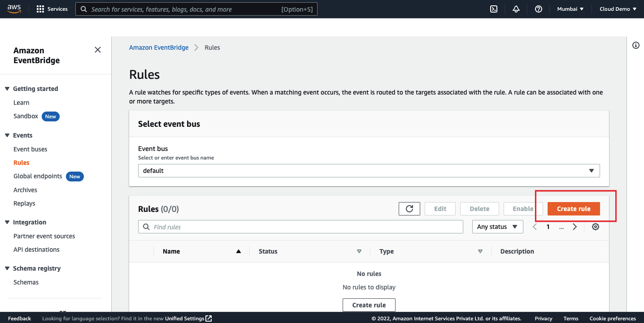This screenshot has width=644, height=323.
Task: Open Learn in the sidebar
Action: (x=21, y=103)
